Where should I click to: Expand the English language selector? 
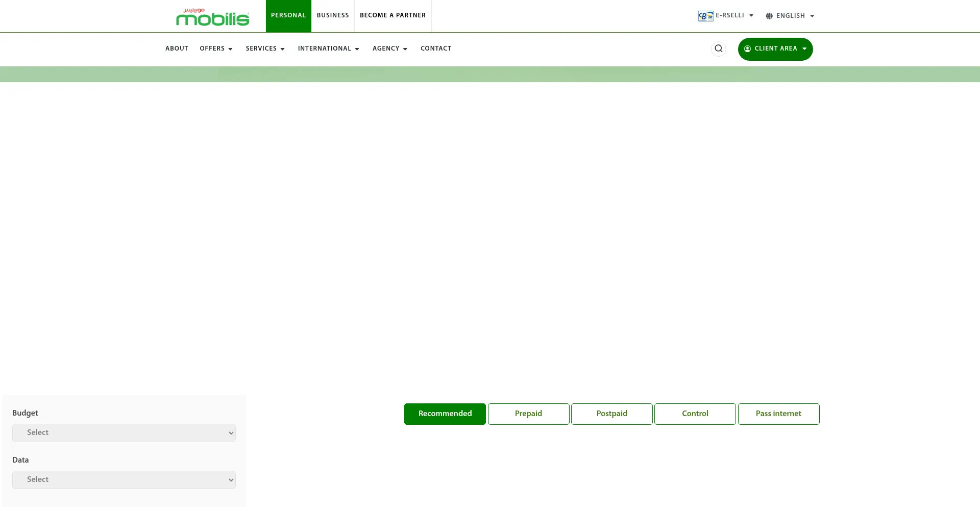point(790,16)
